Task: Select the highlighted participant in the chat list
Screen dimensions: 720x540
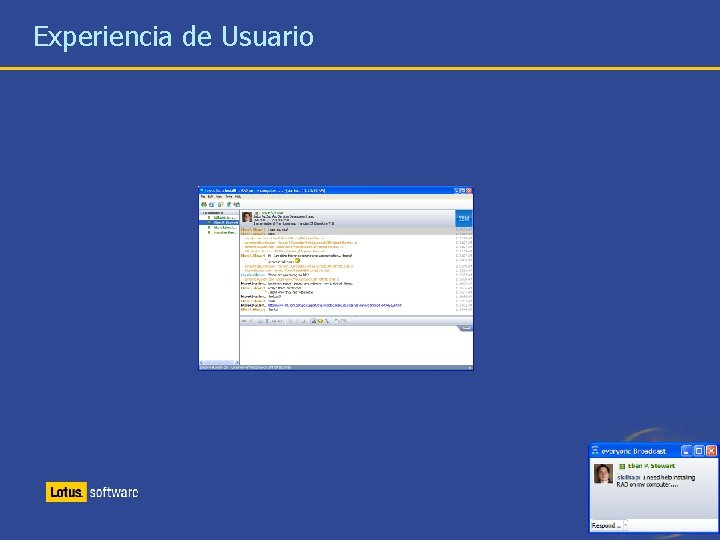Action: coord(219,222)
